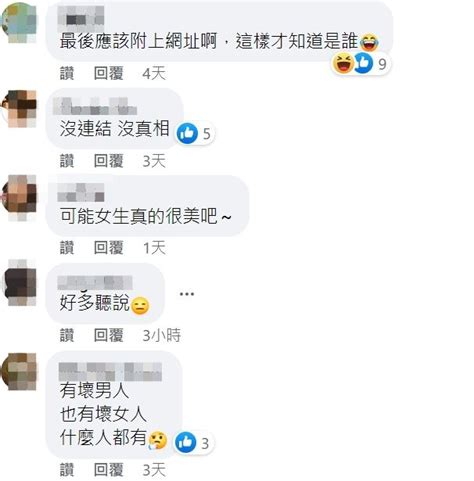Reply to the comment 沒連結 沒真相
The height and width of the screenshot is (481, 474).
[109, 161]
